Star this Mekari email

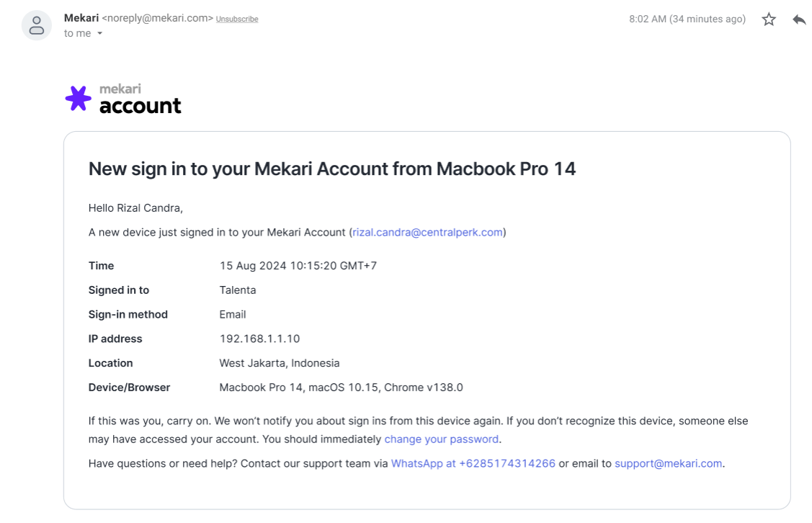point(769,19)
